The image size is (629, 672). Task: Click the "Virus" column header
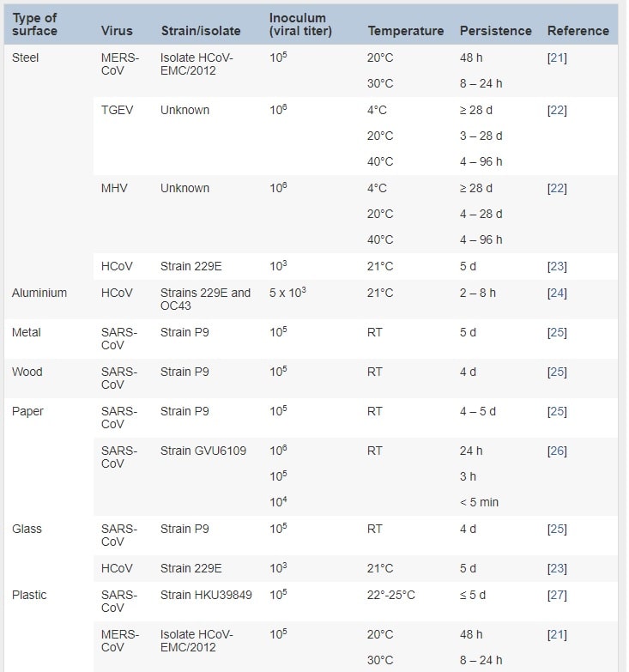117,31
